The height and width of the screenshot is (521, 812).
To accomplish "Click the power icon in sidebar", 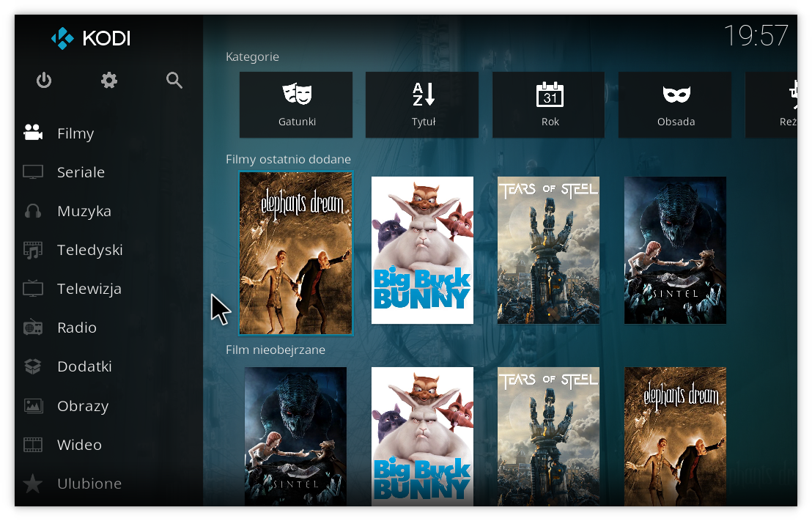I will 44,81.
